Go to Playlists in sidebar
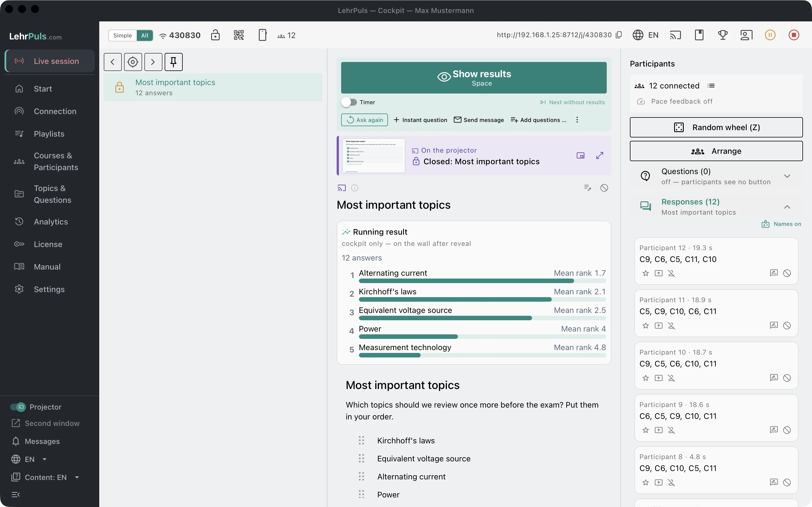The height and width of the screenshot is (507, 812). pos(50,134)
